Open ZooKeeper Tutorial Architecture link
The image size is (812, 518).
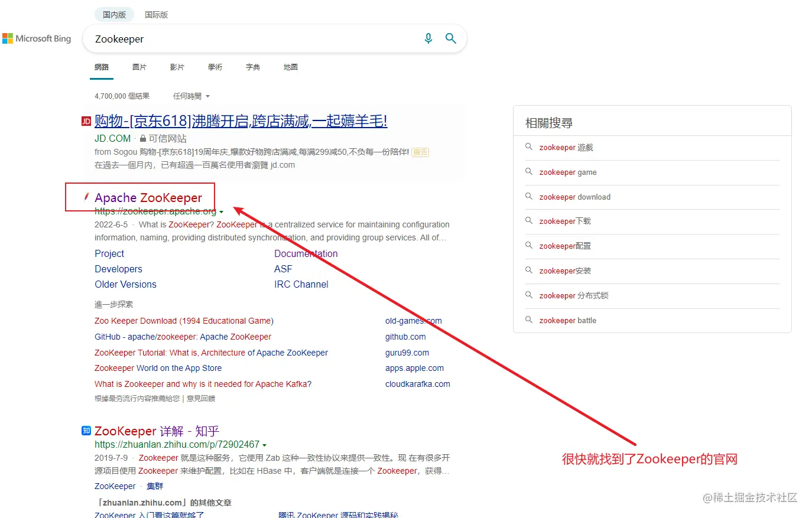coord(211,353)
